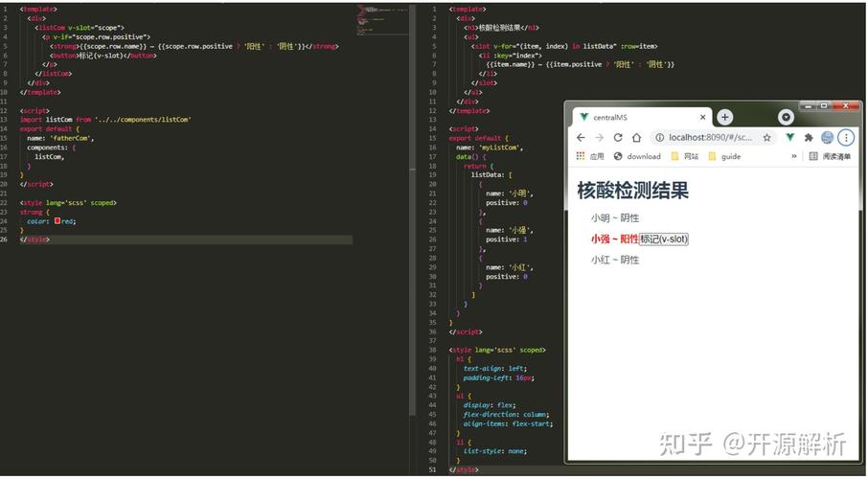Viewport: 868px width, 479px height.
Task: Click the import listCom line in left editor
Action: coord(105,120)
